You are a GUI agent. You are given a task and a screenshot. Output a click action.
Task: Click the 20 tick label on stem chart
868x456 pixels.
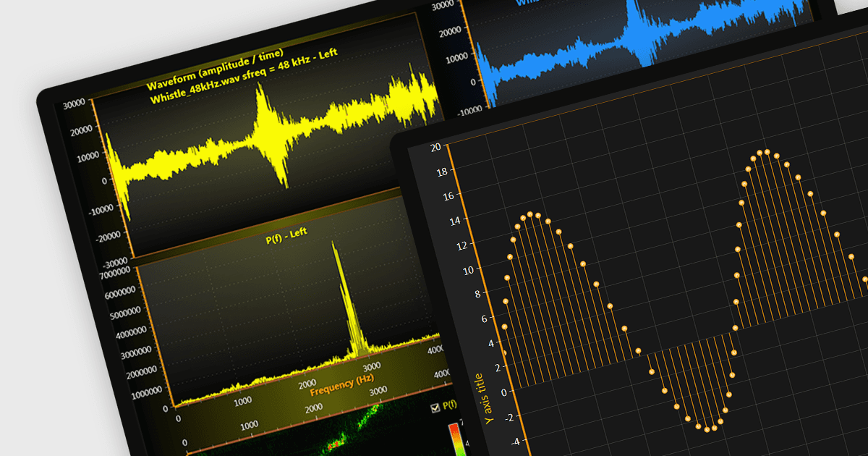pos(435,148)
